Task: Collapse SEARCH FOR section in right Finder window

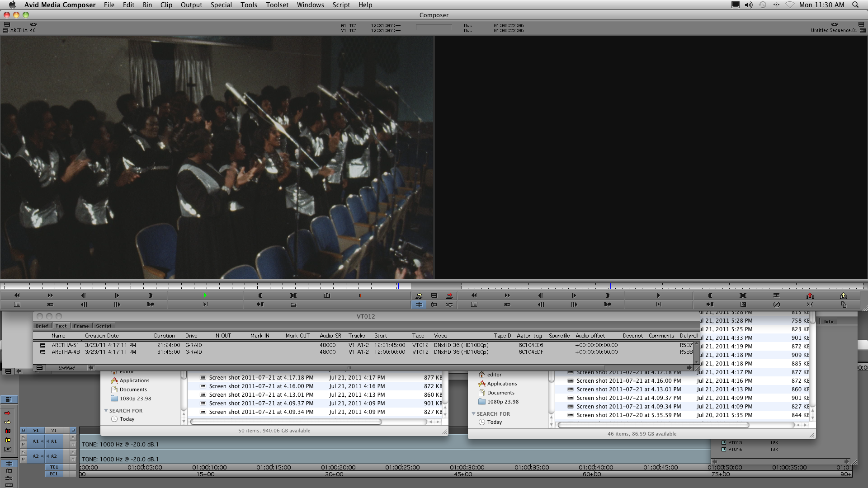Action: [474, 414]
